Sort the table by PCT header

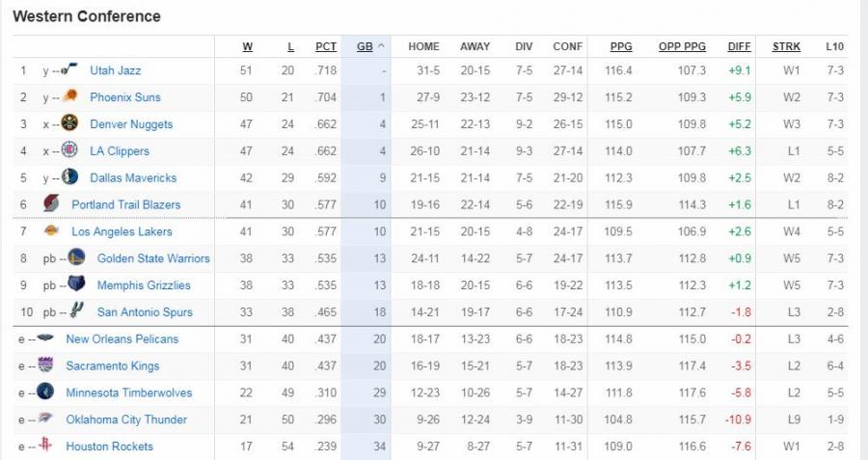click(x=326, y=46)
